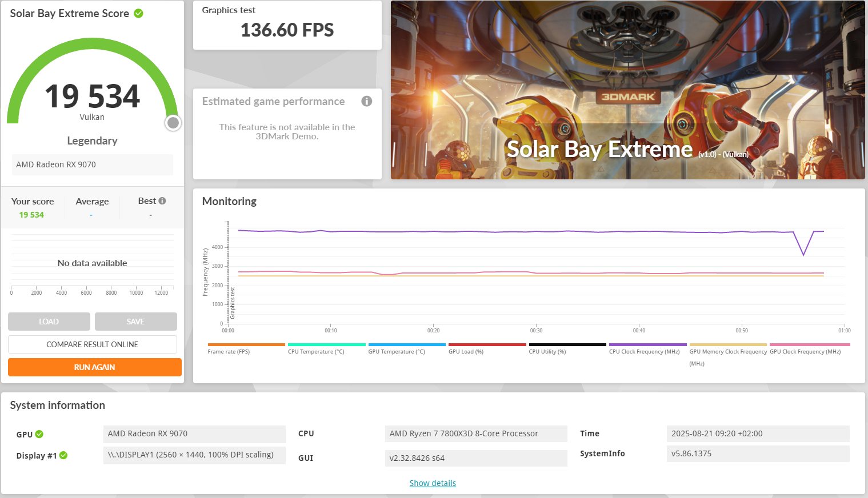Click the System information heading
This screenshot has height=498, width=868.
point(58,405)
